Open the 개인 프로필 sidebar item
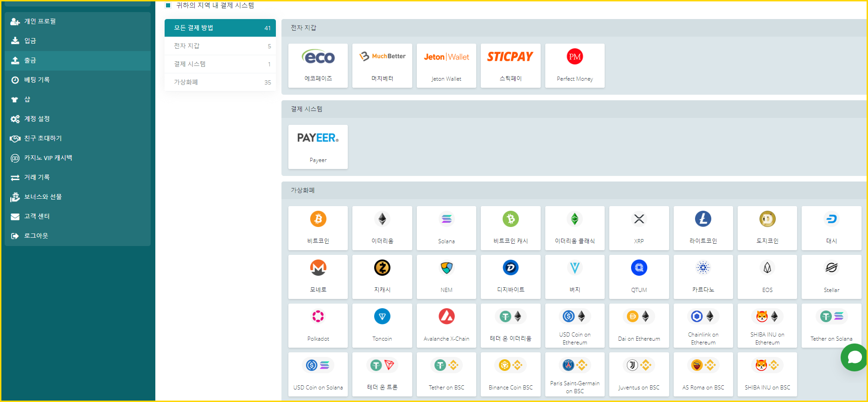The image size is (868, 402). pos(77,21)
